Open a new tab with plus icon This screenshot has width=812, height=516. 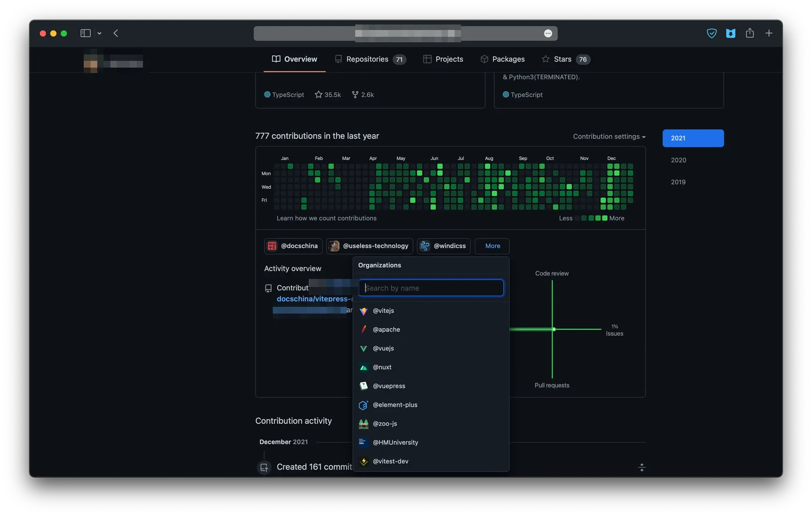click(768, 33)
